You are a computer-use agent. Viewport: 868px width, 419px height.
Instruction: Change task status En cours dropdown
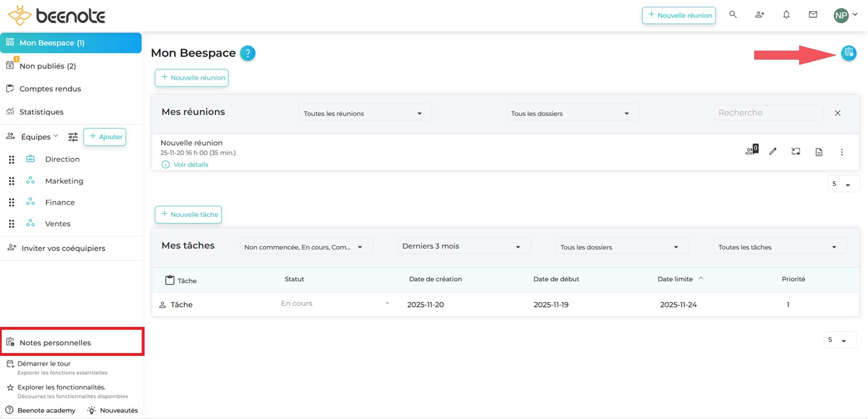[x=335, y=304]
